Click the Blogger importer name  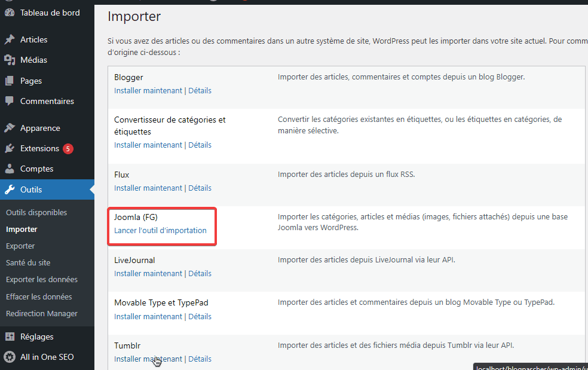pos(128,77)
